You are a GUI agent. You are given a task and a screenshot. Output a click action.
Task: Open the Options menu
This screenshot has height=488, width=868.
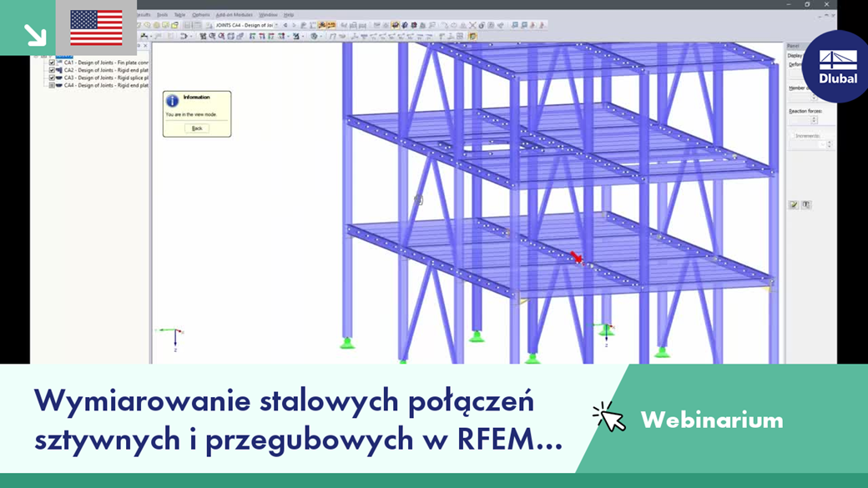(201, 15)
